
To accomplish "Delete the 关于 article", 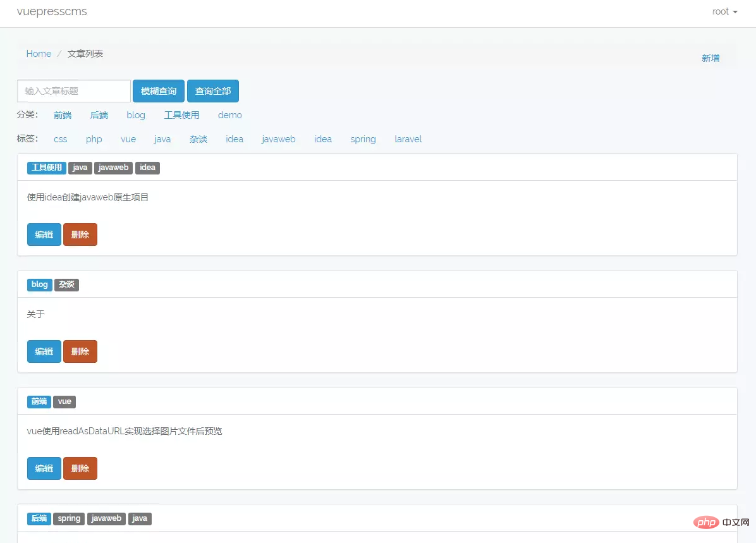I will (80, 351).
